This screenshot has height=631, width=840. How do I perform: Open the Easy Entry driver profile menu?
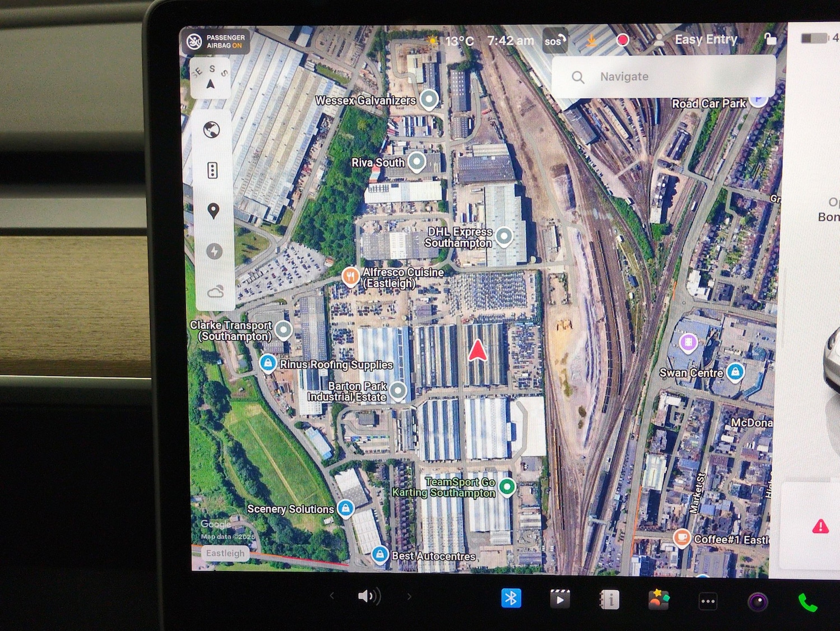click(697, 40)
